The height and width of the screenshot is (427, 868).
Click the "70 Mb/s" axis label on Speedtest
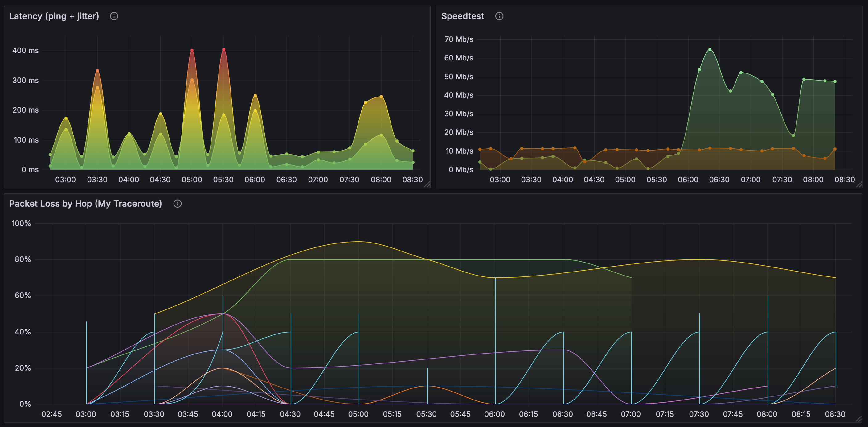(459, 39)
